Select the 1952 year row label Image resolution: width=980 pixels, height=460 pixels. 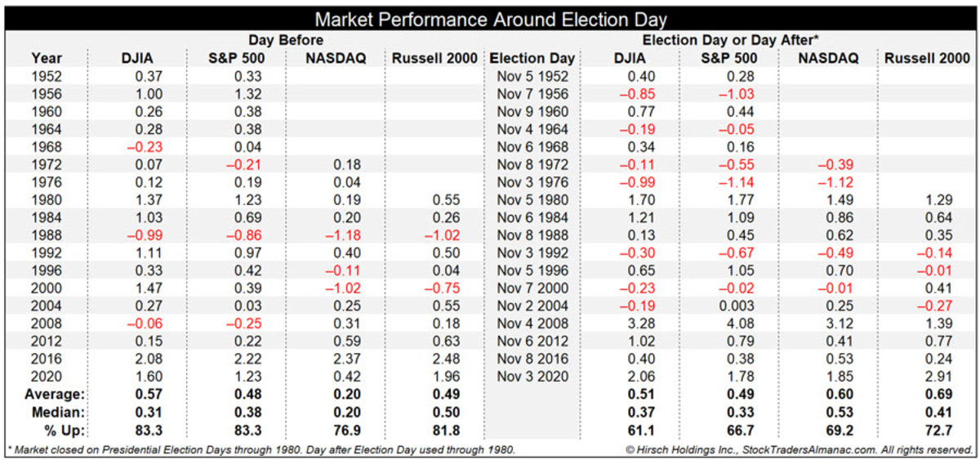[47, 76]
